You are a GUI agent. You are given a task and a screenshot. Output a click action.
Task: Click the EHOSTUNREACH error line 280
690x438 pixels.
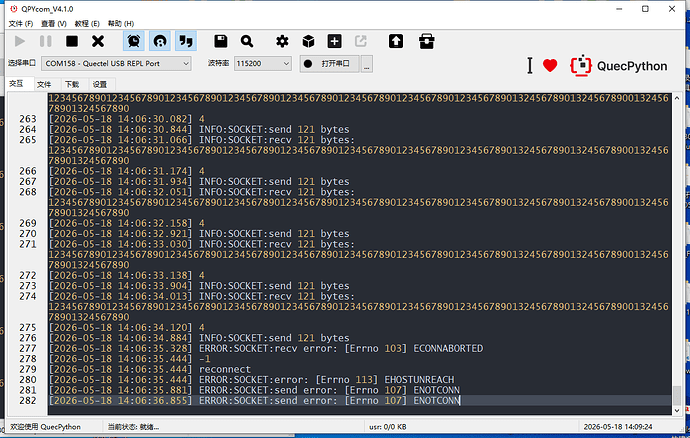point(251,380)
